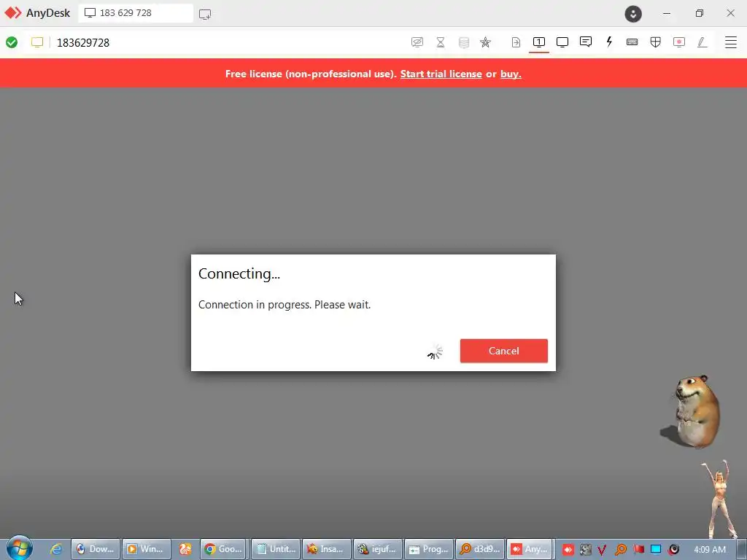Open the display settings monitor icon

point(562,42)
